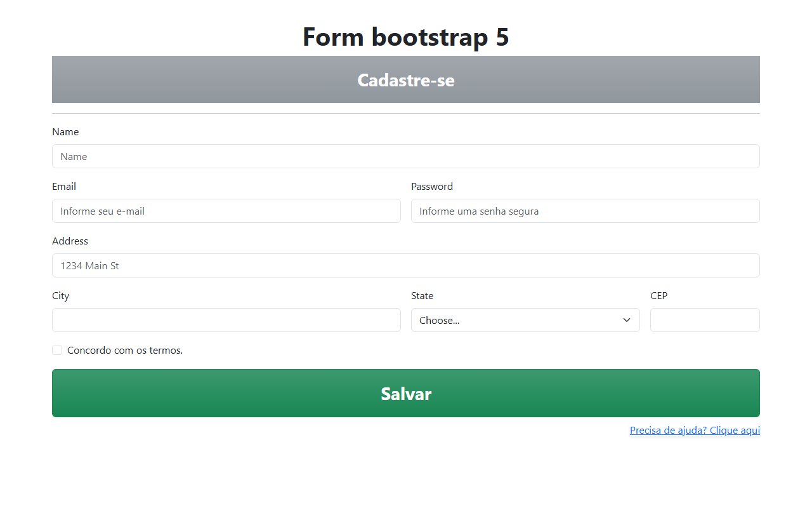Select the "Informe uma senha segura" password field

[x=585, y=211]
